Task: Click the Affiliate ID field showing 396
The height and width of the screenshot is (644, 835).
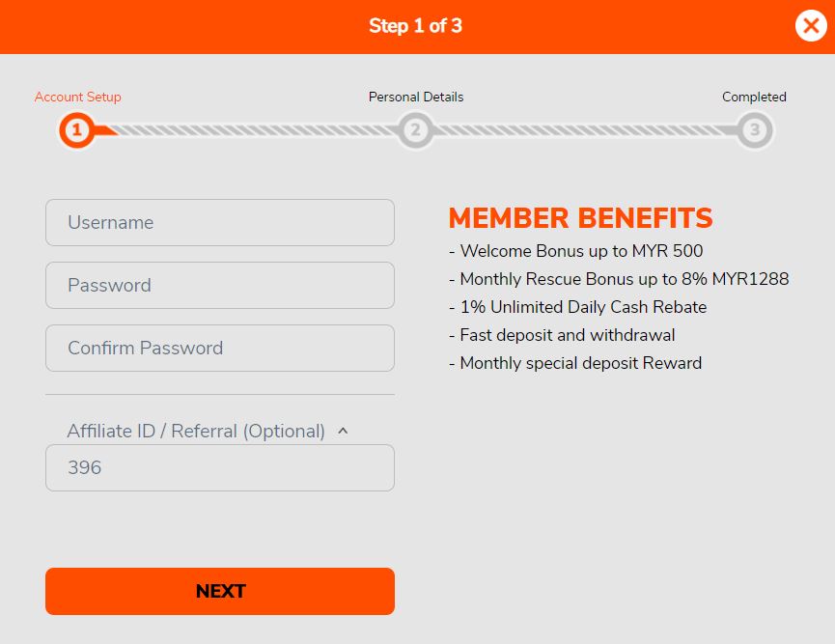Action: [219, 468]
